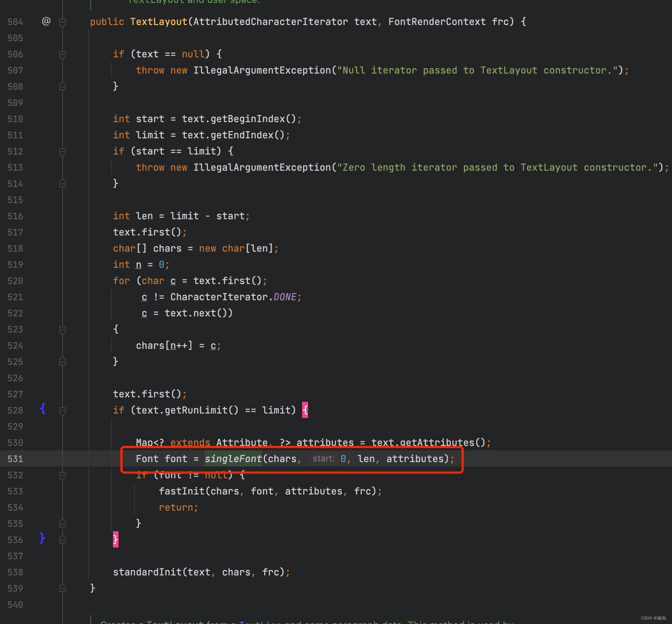Click the @ gutter icon on line 504
This screenshot has height=624, width=672.
(x=46, y=21)
